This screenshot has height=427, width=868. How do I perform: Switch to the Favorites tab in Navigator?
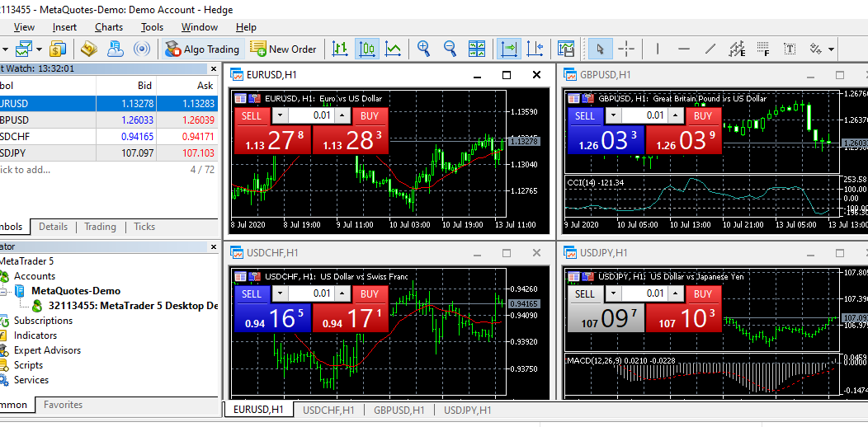[63, 405]
